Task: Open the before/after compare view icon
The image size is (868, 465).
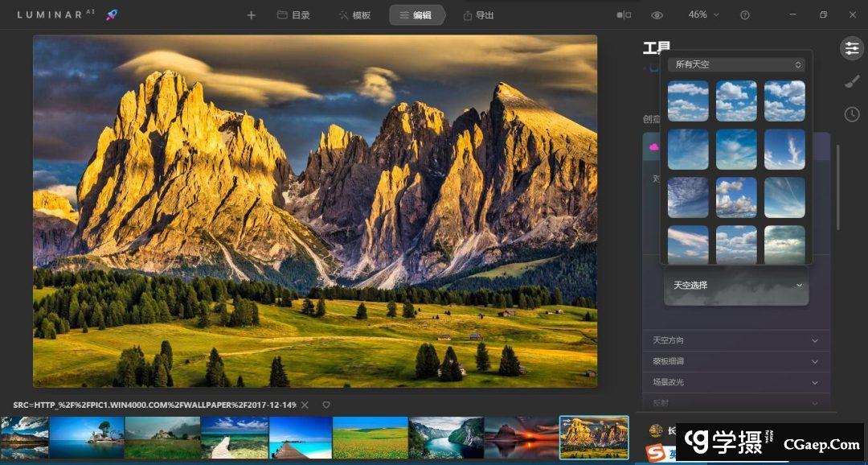Action: 624,15
